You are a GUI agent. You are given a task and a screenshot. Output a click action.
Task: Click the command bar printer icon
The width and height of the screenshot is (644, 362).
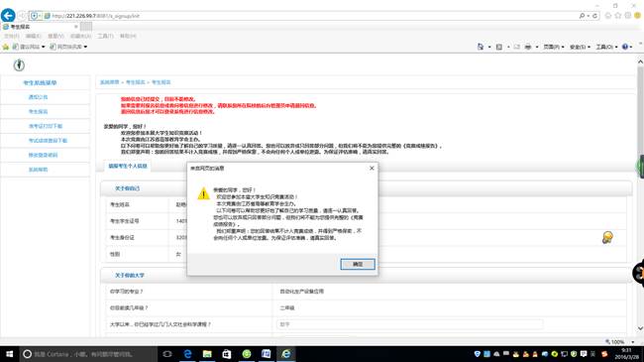(x=528, y=47)
